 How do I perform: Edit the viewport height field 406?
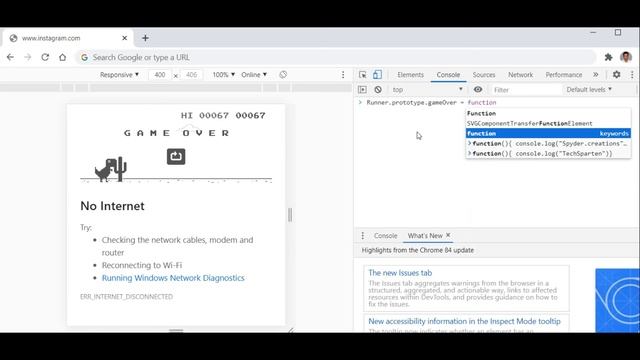pos(191,75)
